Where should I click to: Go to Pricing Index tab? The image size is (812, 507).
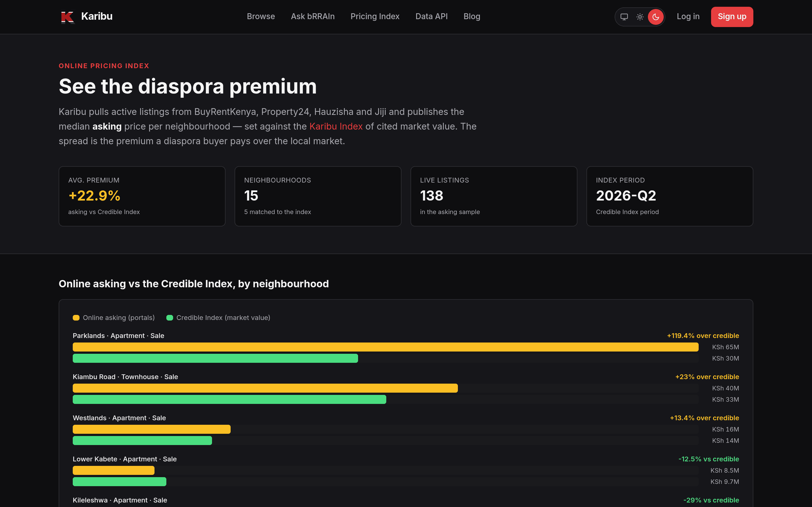pos(375,16)
